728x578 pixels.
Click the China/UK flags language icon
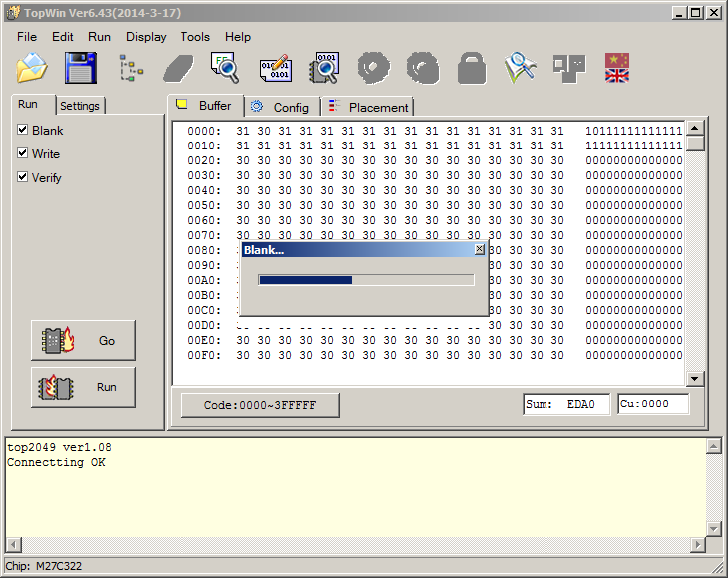tap(617, 68)
